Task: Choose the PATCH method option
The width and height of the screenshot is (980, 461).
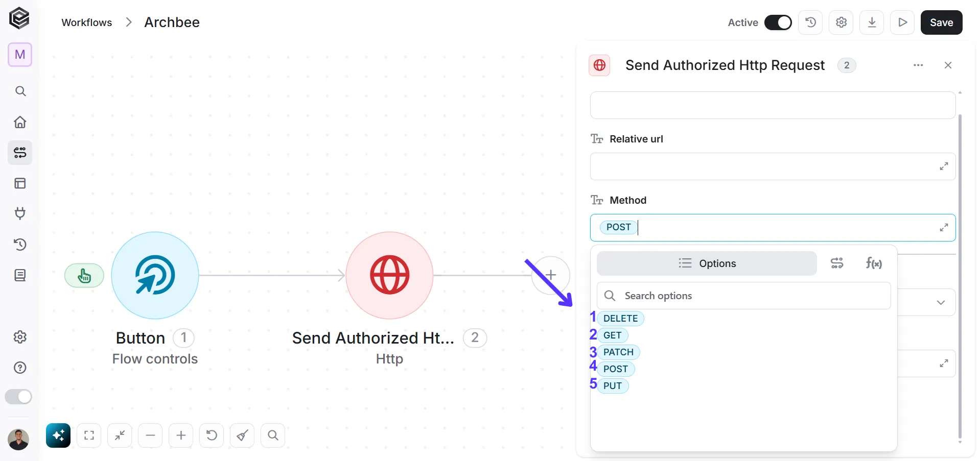Action: (618, 352)
